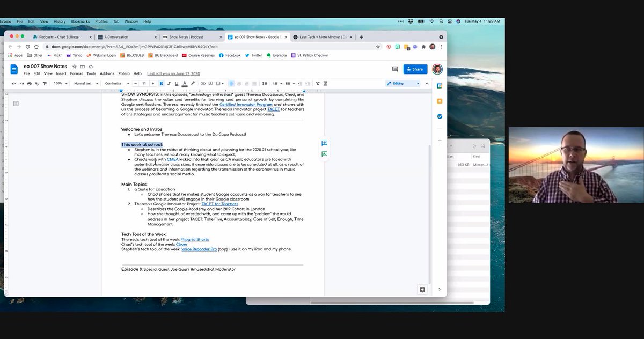Click Get add-ons plus icon in side panel
The height and width of the screenshot is (339, 644).
tap(440, 141)
